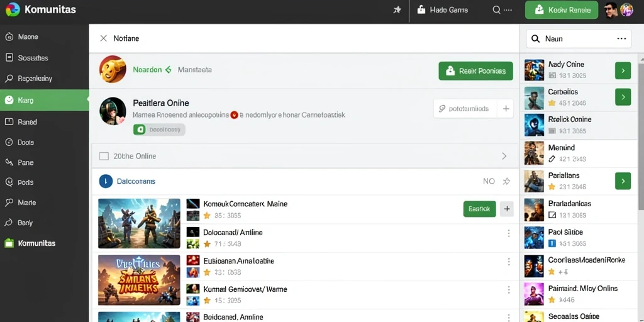Click the green Reeik Pooniass button
Viewport: 644px width, 322px height.
(x=475, y=71)
